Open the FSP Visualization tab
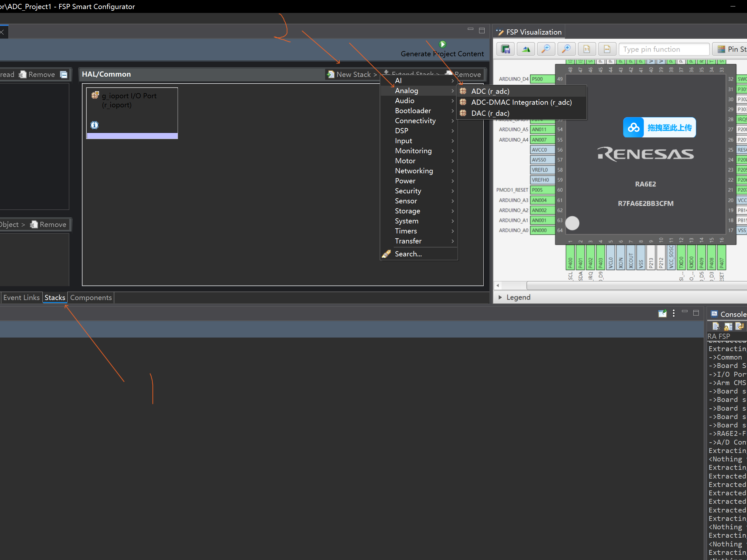Screen dimensions: 747x560 [529, 32]
